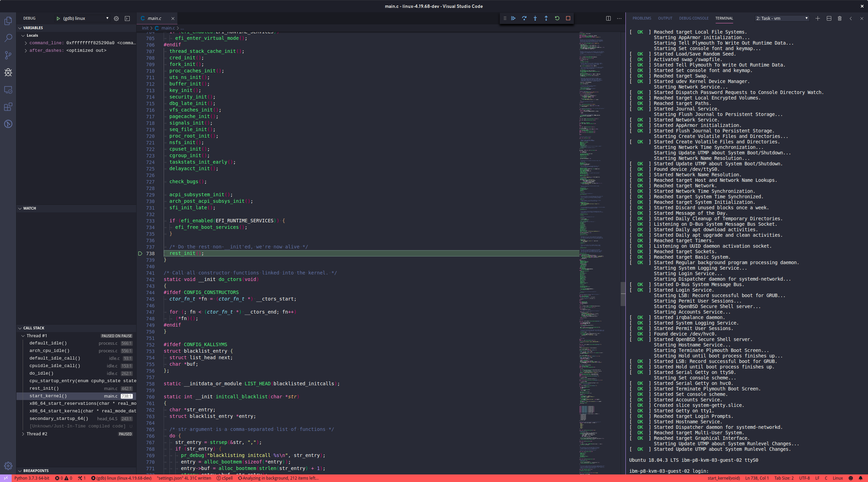Select do_idle() stack frame
Image resolution: width=868 pixels, height=482 pixels.
pos(76,374)
